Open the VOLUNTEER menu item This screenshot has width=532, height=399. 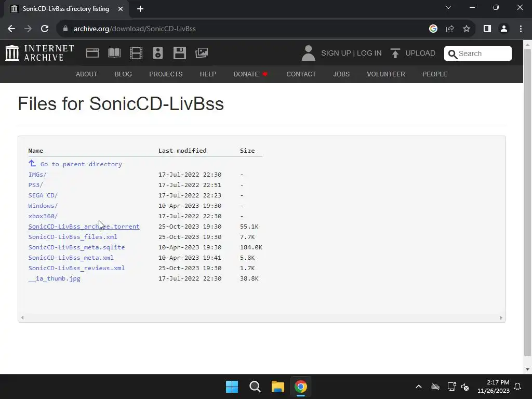[x=386, y=74]
